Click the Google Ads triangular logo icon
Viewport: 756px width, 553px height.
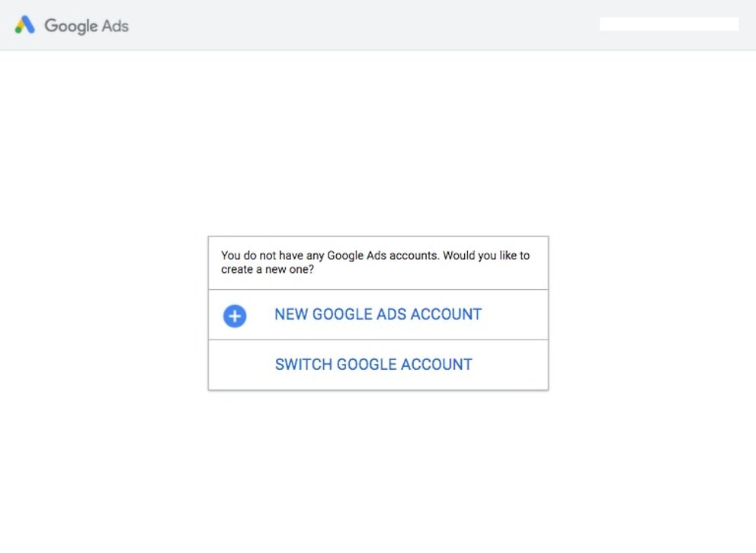click(24, 24)
